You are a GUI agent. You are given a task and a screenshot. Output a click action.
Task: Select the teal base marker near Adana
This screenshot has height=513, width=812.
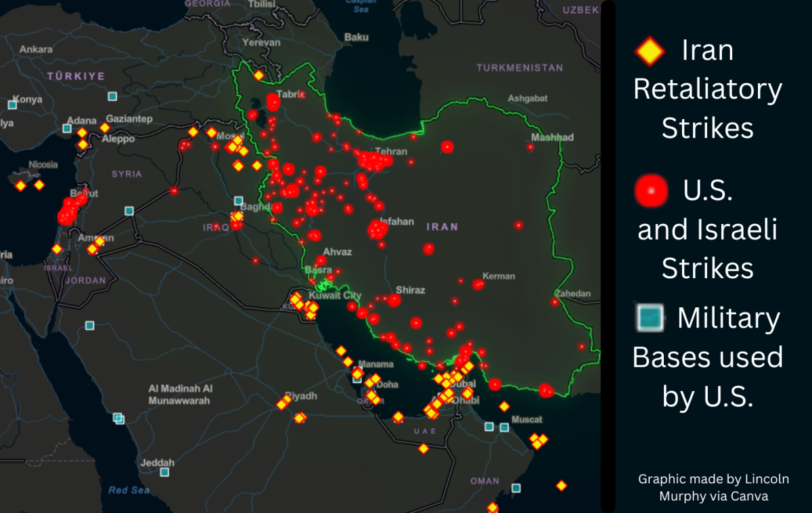pos(67,128)
